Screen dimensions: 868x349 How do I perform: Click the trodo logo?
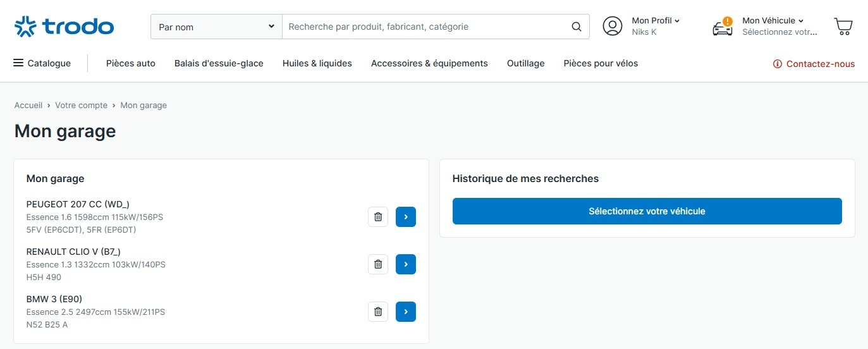pyautogui.click(x=64, y=27)
